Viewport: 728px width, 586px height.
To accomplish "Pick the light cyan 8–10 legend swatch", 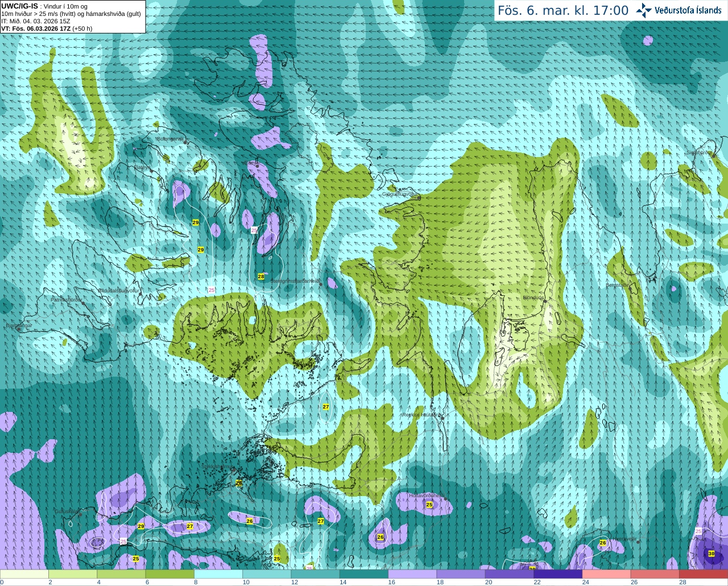I will [218, 573].
